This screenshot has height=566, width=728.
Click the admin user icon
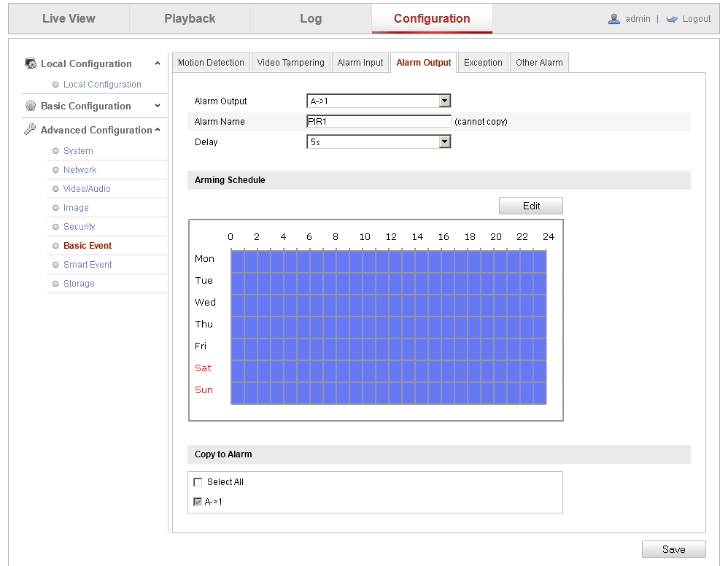point(614,19)
